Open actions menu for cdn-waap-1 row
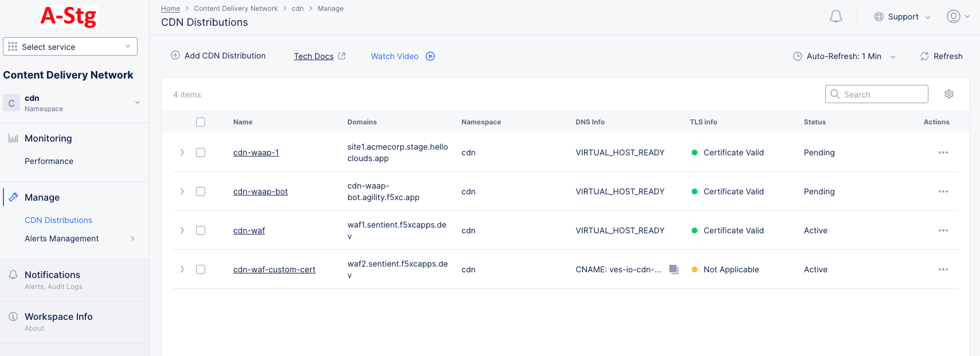Screen dimensions: 980x356 click(x=943, y=152)
